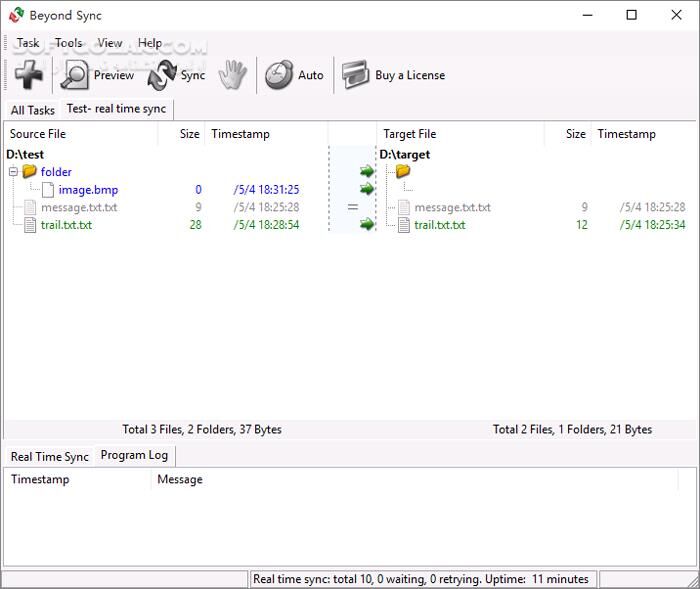Close the Beyond Sync window
700x589 pixels.
coord(676,15)
